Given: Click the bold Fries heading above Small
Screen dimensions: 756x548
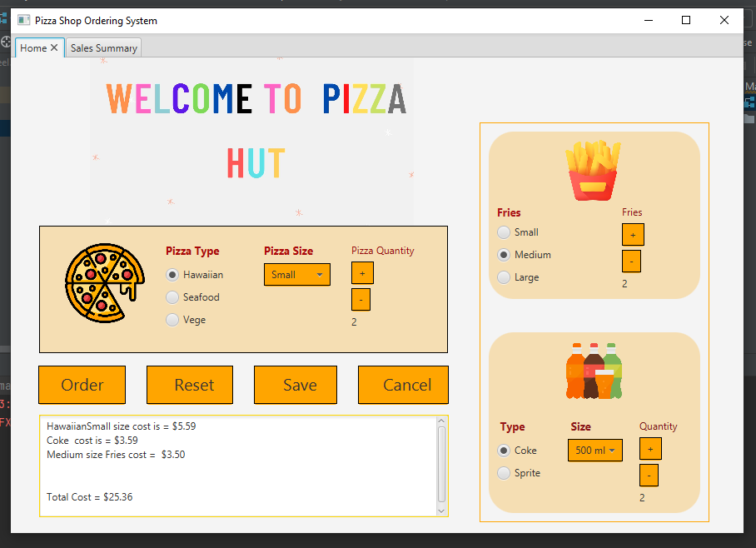Looking at the screenshot, I should pos(509,212).
